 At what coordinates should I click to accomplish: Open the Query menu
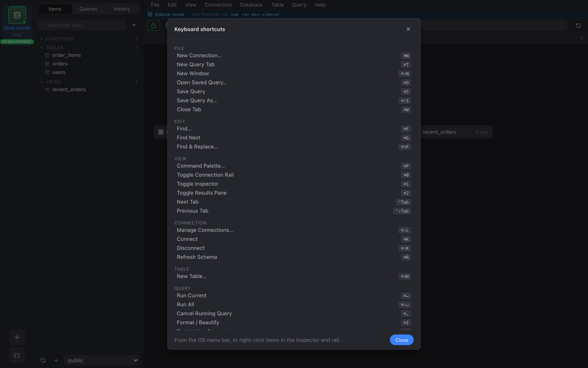(x=299, y=5)
